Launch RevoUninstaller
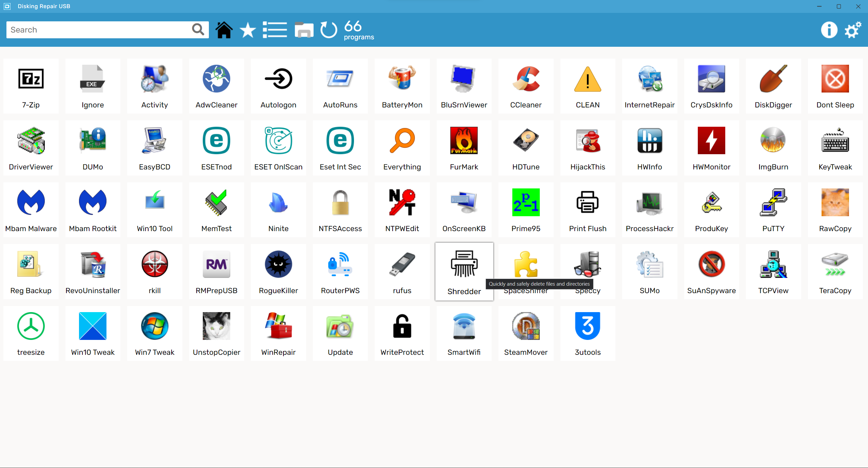This screenshot has width=868, height=468. pos(93,272)
